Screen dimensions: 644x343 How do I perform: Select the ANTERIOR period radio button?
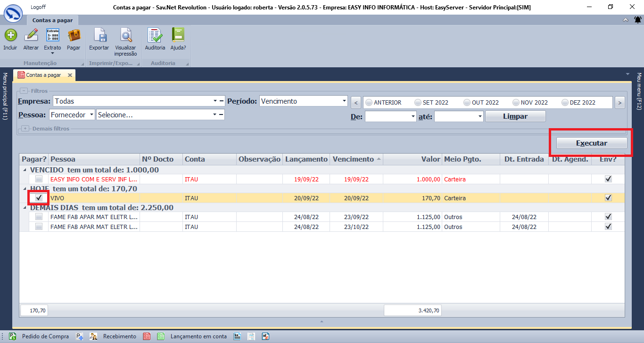coord(369,102)
